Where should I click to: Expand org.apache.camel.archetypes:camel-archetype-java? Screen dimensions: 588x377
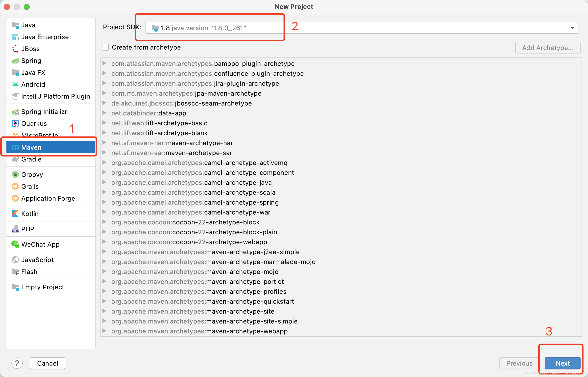pyautogui.click(x=105, y=182)
